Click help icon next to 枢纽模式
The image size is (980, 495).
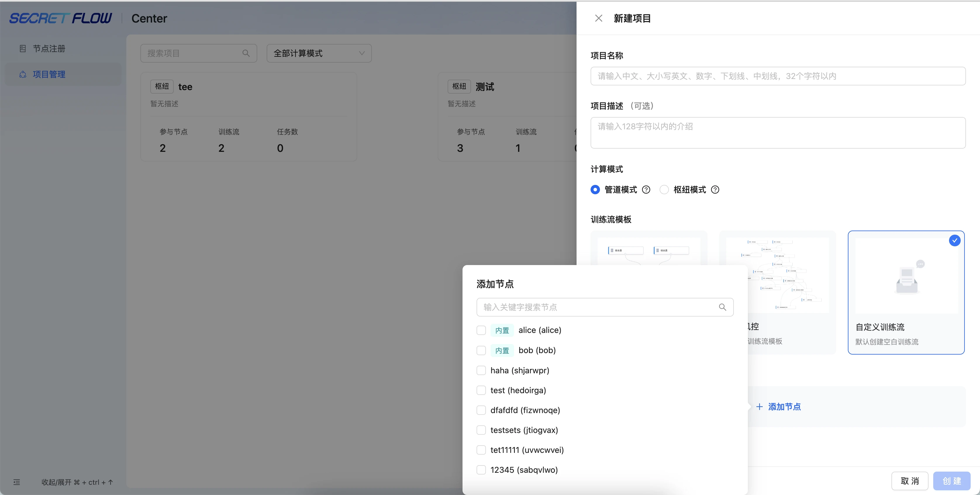715,190
